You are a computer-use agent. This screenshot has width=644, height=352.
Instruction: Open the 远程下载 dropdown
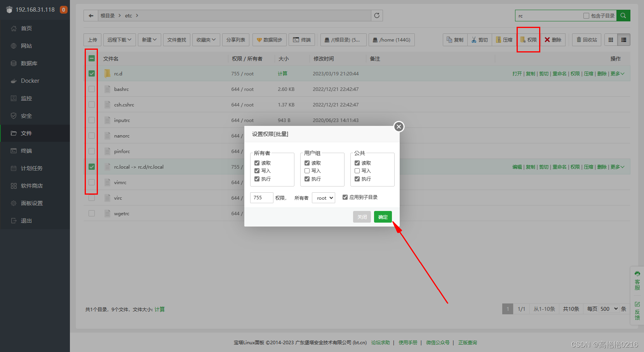(119, 40)
